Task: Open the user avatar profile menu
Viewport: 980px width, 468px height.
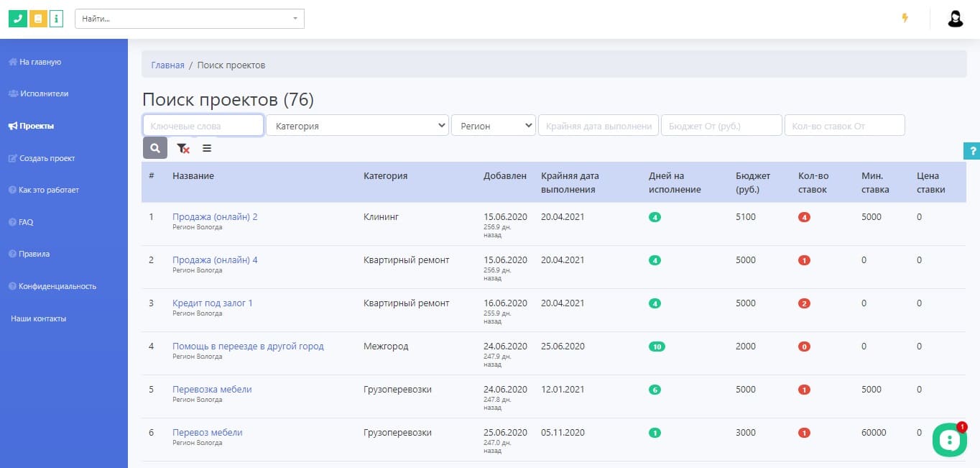Action: click(955, 19)
